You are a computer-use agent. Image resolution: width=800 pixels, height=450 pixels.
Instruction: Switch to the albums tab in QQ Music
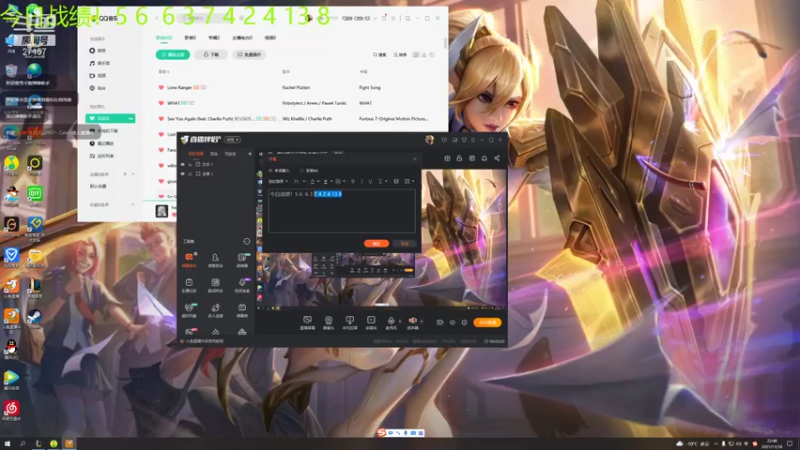coord(214,38)
